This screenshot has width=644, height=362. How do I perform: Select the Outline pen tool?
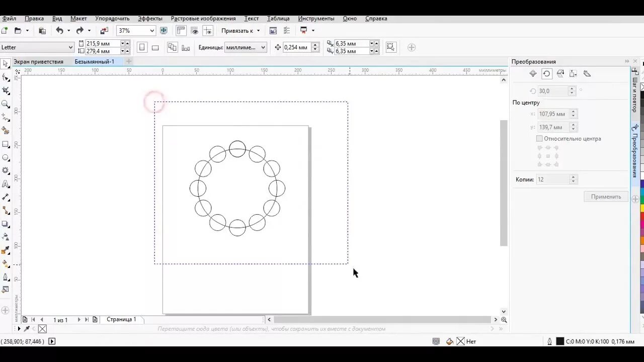(x=6, y=277)
